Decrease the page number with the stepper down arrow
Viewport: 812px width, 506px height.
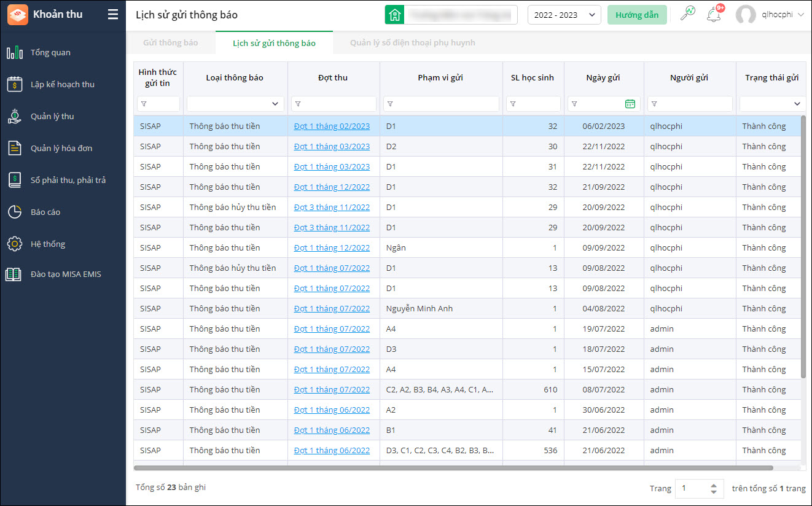(714, 492)
